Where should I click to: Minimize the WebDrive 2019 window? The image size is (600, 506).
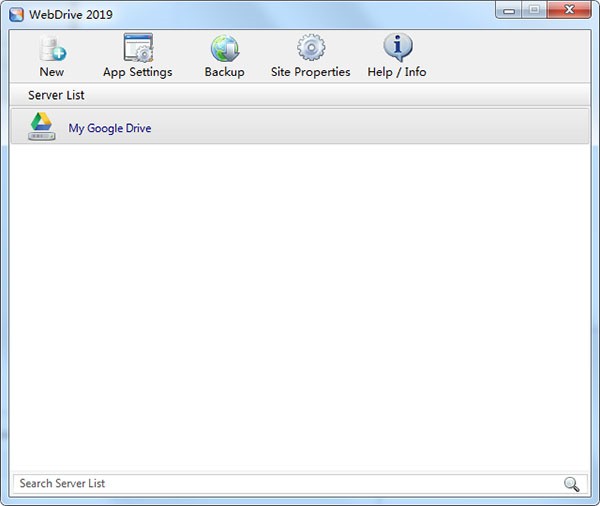click(x=508, y=10)
